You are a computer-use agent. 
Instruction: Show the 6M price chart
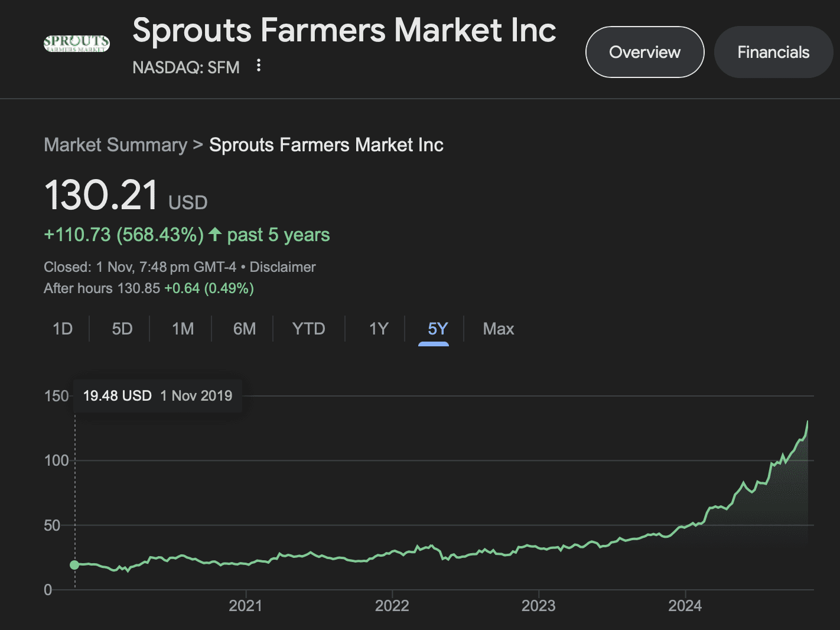click(245, 329)
